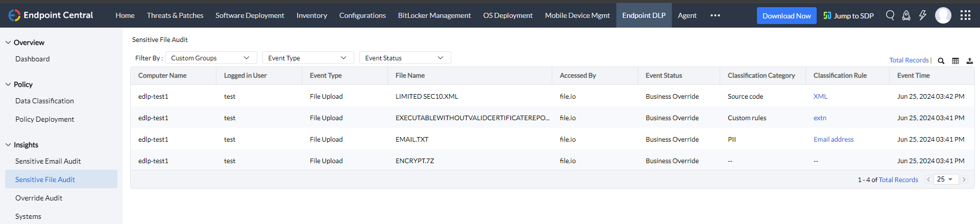Click the Download Now button
This screenshot has height=224, width=980.
point(786,16)
